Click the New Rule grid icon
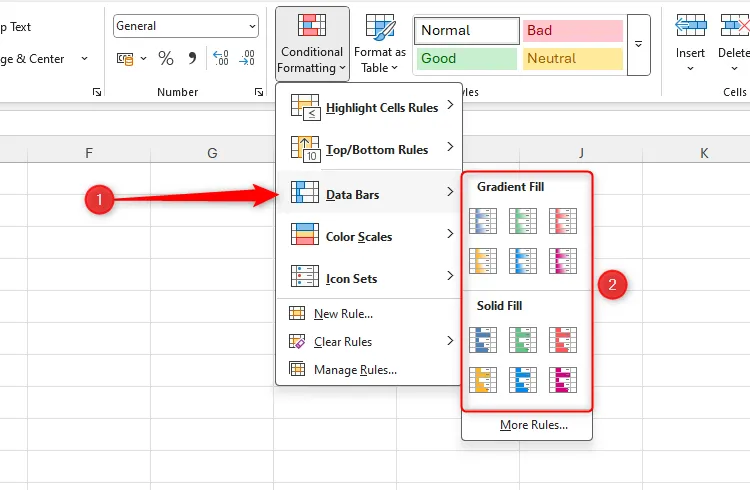 click(297, 313)
